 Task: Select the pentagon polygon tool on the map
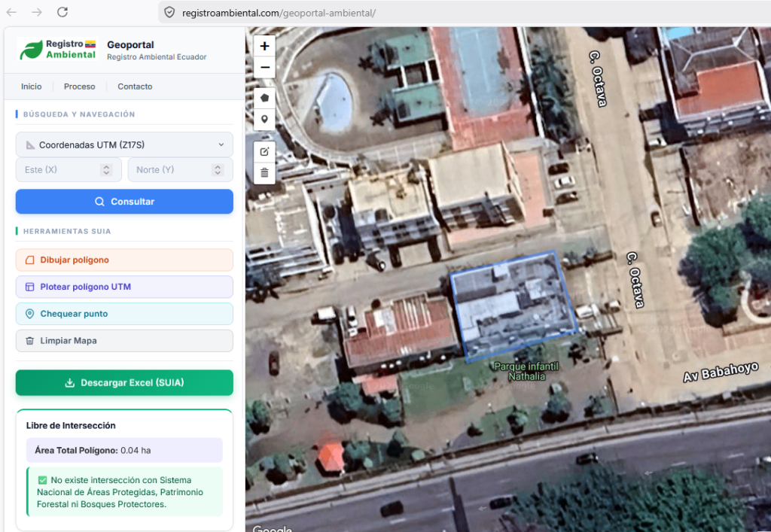[264, 97]
